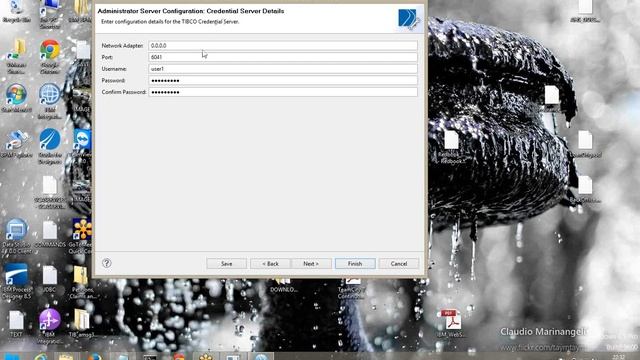Focus the Password input field

coord(283,80)
